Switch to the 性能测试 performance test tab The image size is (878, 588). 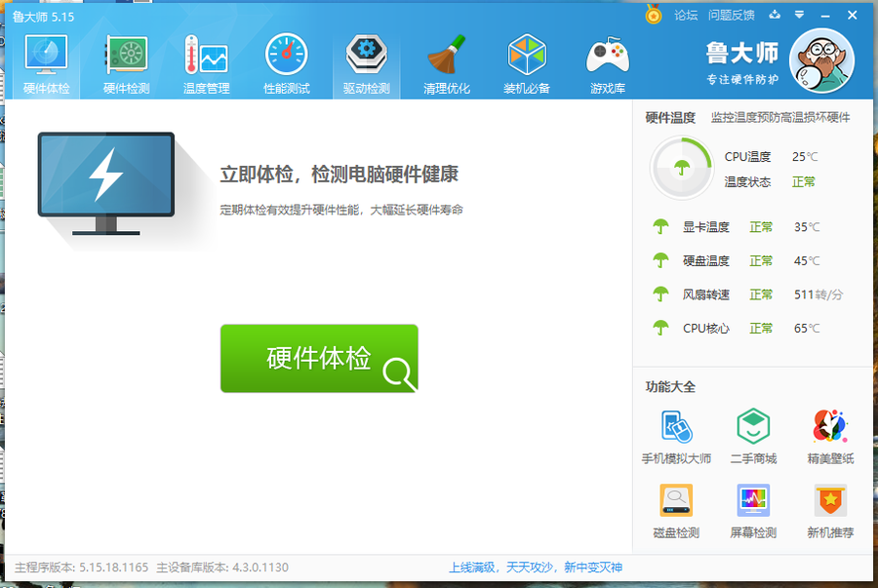coord(286,59)
